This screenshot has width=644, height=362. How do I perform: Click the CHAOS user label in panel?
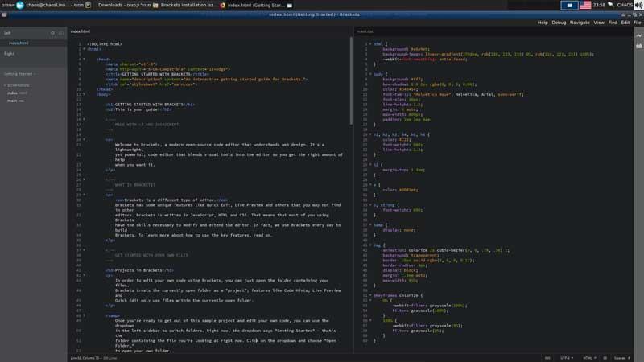(x=625, y=5)
